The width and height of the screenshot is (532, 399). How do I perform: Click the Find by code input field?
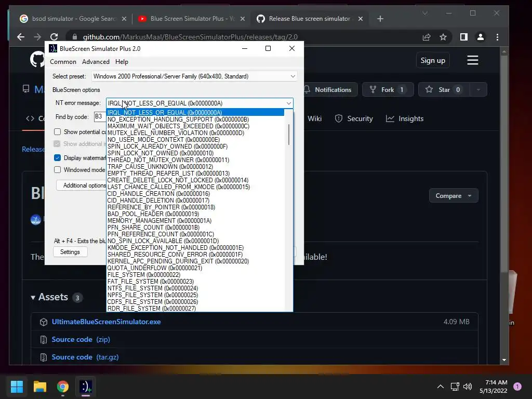pyautogui.click(x=100, y=117)
